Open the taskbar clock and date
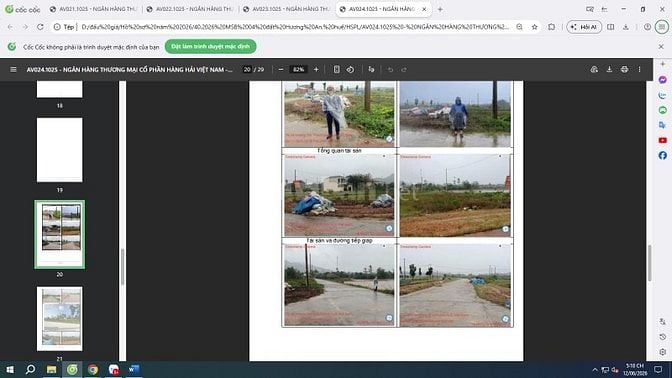672x378 pixels. [x=635, y=369]
